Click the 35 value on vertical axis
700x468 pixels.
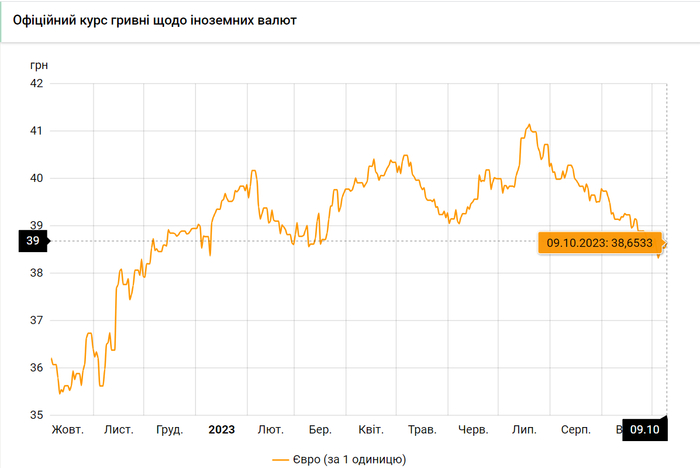coord(35,415)
